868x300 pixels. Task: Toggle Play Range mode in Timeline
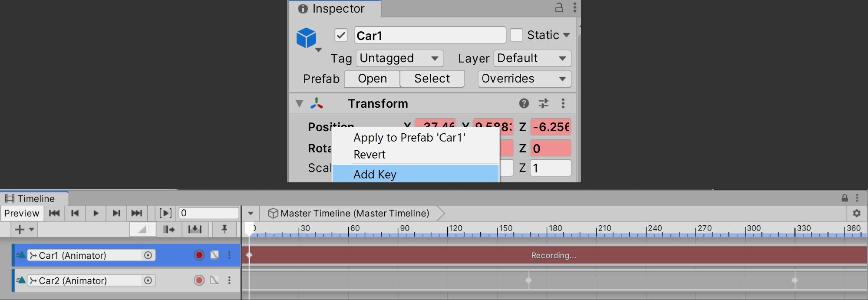pos(165,213)
